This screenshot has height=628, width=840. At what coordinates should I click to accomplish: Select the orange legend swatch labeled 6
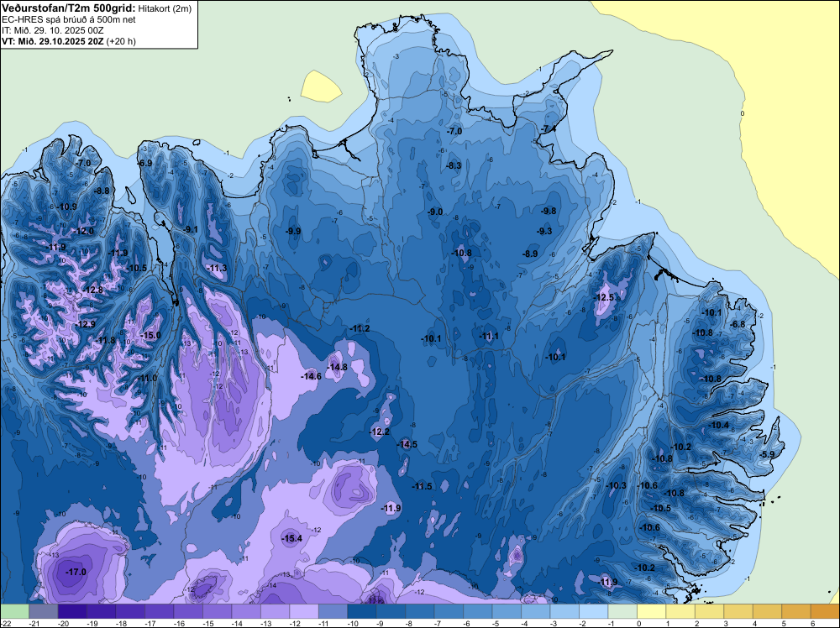tap(825, 611)
